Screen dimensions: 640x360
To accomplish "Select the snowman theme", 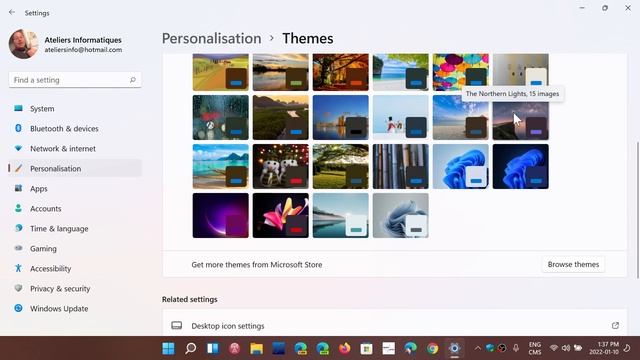I will 400,118.
